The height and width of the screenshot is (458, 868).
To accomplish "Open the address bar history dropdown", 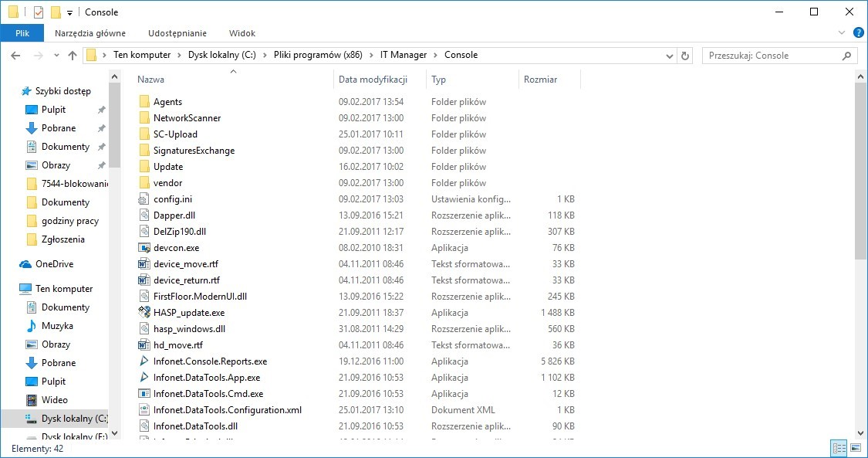I will point(669,56).
